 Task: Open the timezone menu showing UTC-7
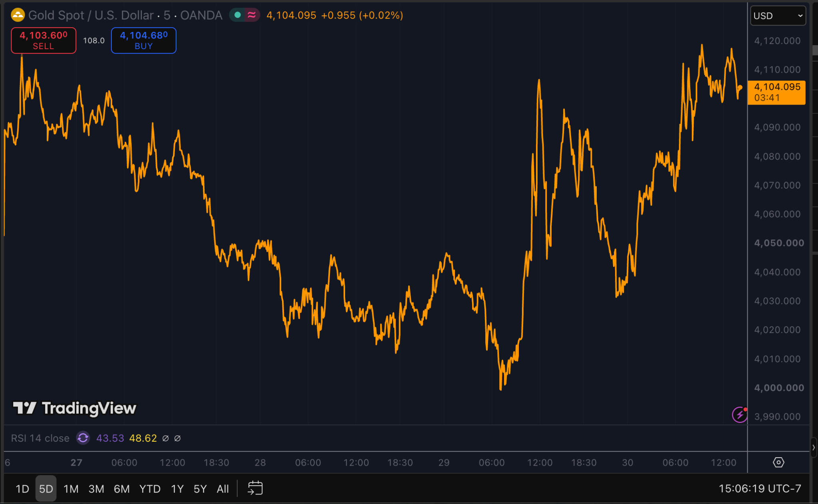tap(760, 488)
